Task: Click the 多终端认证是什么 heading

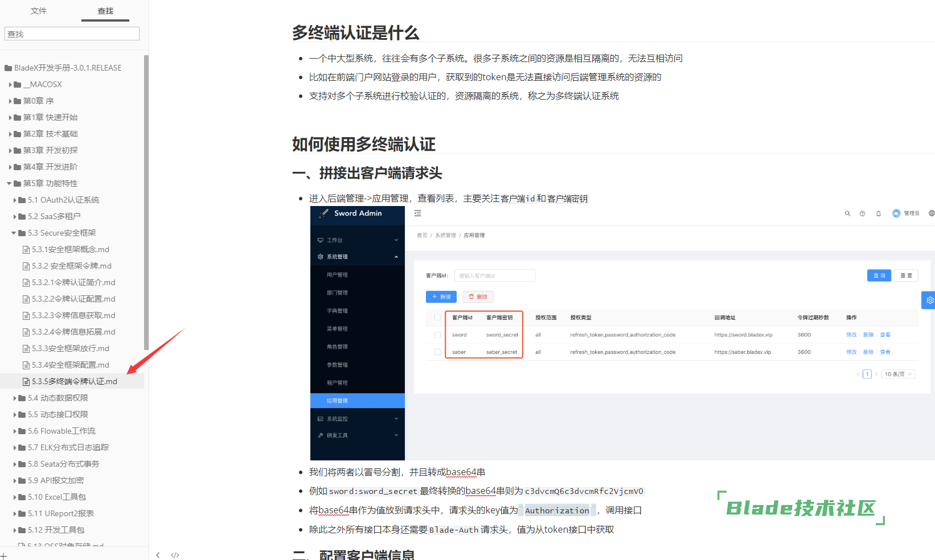Action: (356, 33)
